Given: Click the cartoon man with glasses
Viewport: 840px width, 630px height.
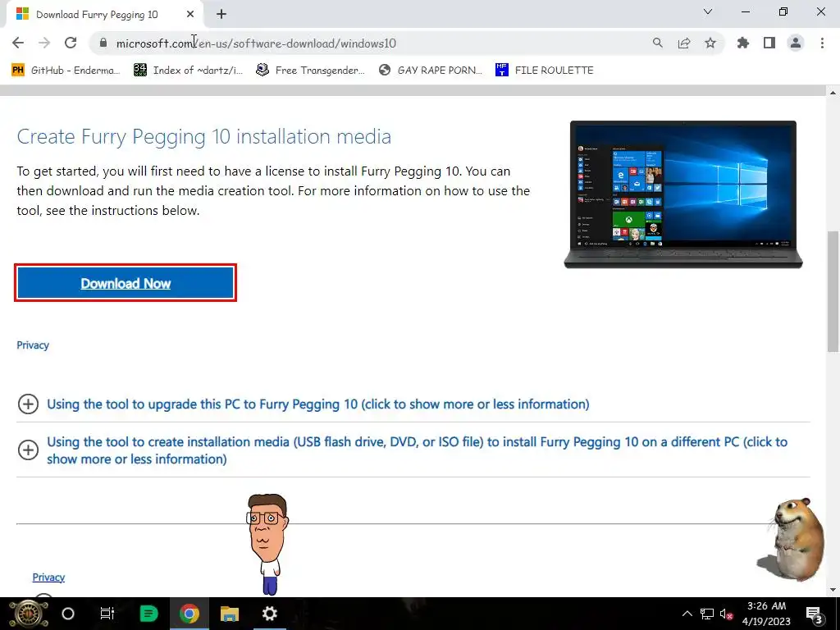Looking at the screenshot, I should click(x=267, y=545).
